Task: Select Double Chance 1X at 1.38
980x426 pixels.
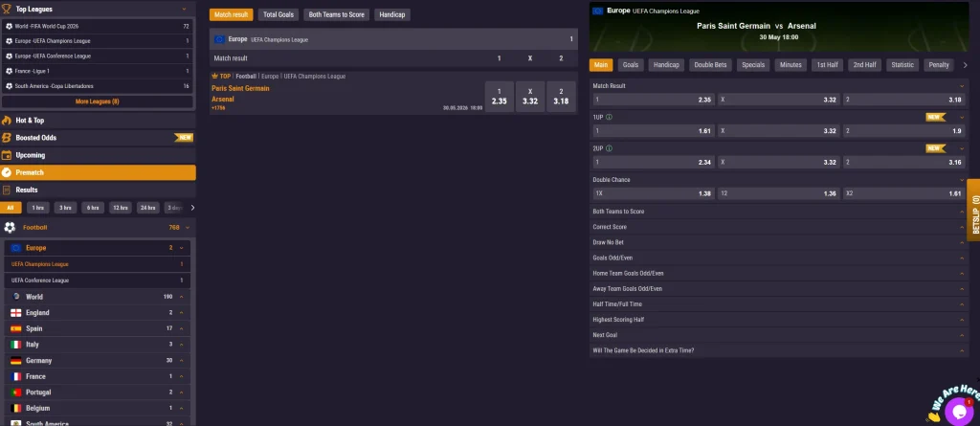Action: 653,193
